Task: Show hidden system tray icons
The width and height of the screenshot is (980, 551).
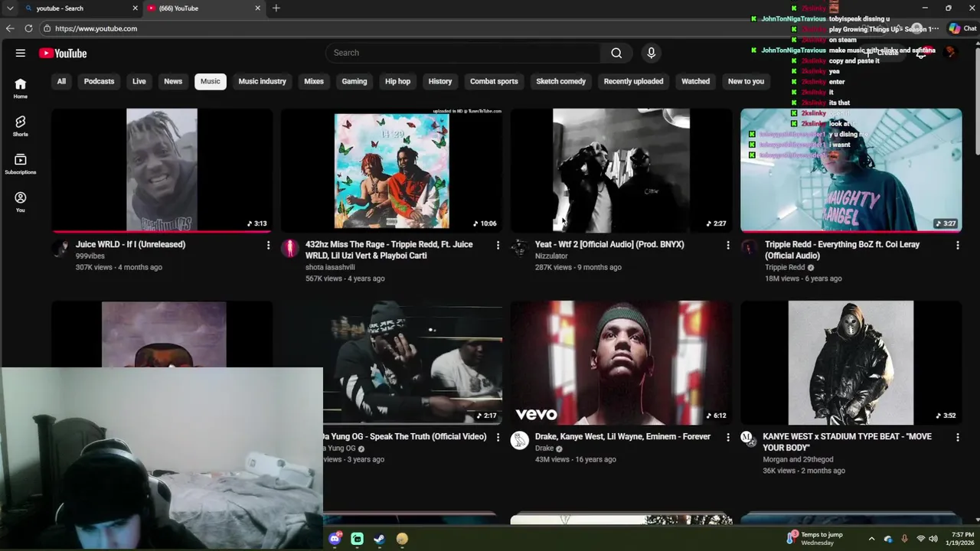Action: pyautogui.click(x=871, y=539)
